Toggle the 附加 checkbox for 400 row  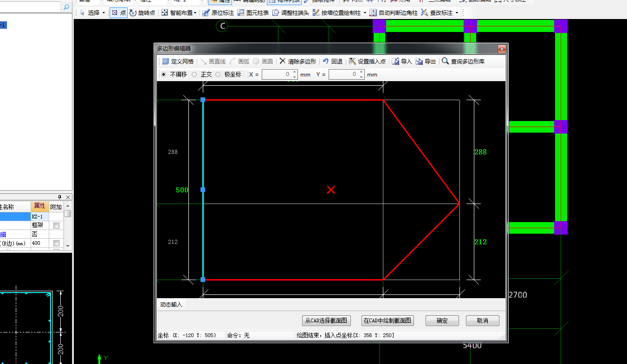(x=56, y=243)
